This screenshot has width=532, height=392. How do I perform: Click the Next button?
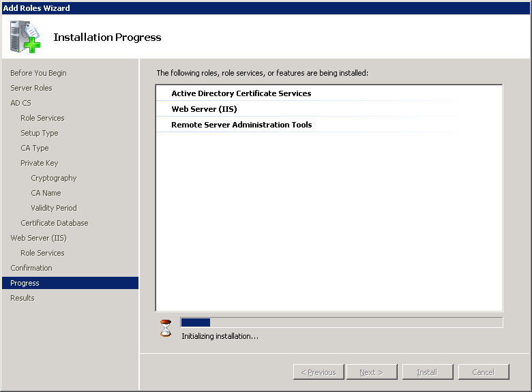[x=372, y=372]
